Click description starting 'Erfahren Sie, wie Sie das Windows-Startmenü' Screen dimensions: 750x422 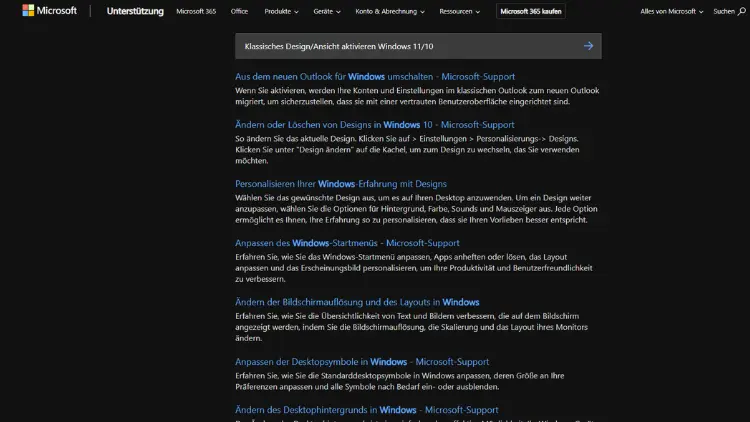pyautogui.click(x=414, y=268)
